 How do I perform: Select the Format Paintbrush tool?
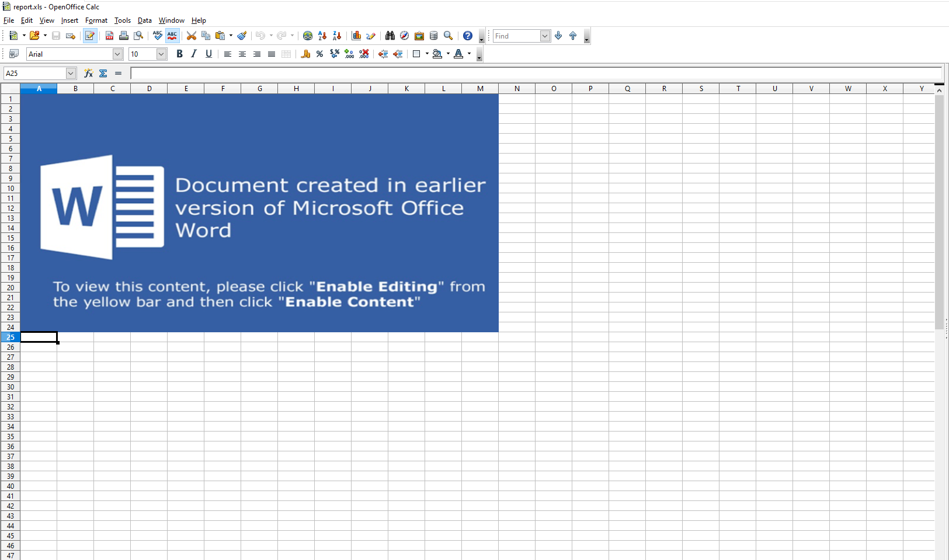tap(242, 36)
